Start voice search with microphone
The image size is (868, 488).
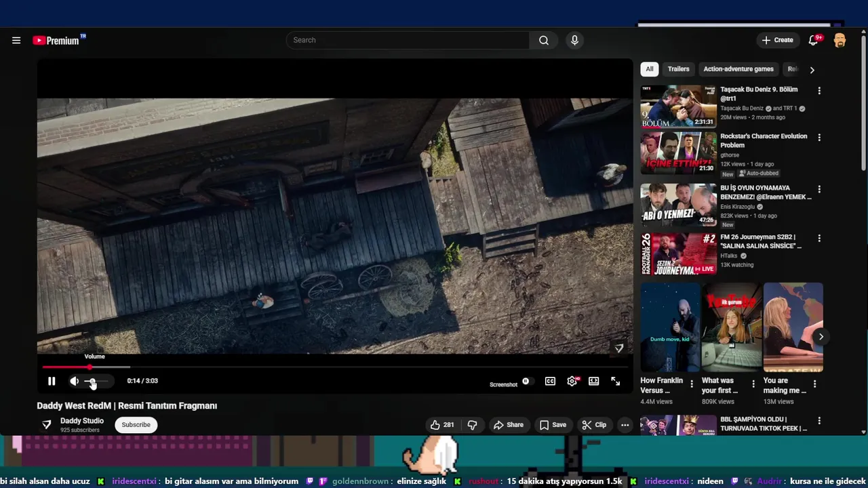[x=574, y=40]
